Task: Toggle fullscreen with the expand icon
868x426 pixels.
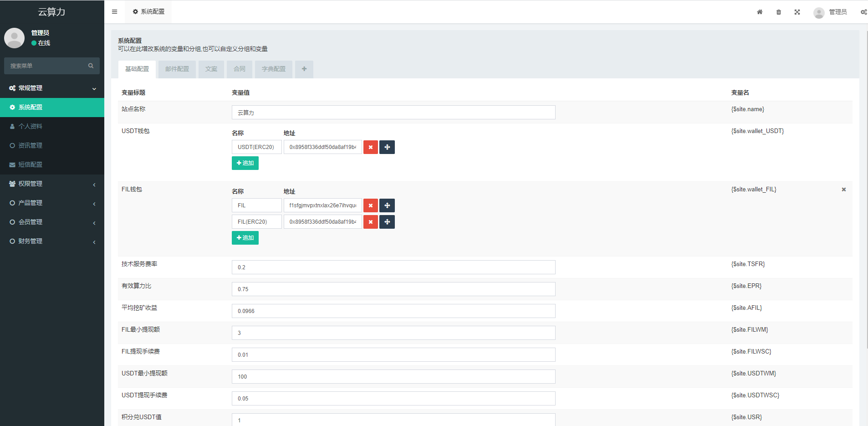Action: tap(797, 12)
